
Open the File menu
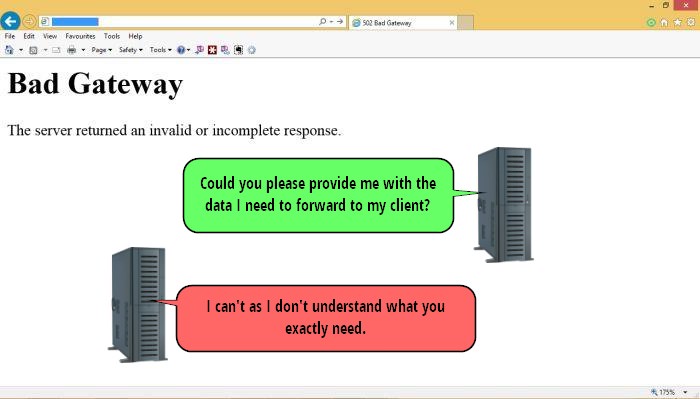10,36
